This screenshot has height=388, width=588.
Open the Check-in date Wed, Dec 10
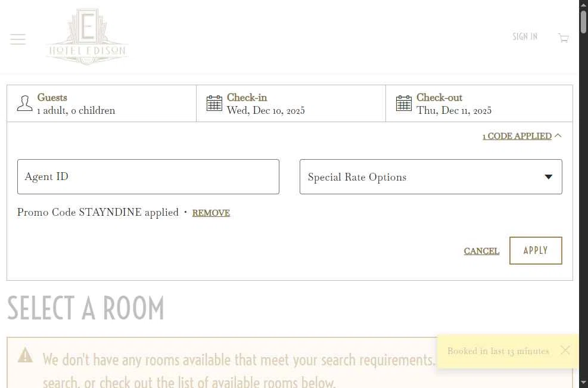(x=291, y=104)
